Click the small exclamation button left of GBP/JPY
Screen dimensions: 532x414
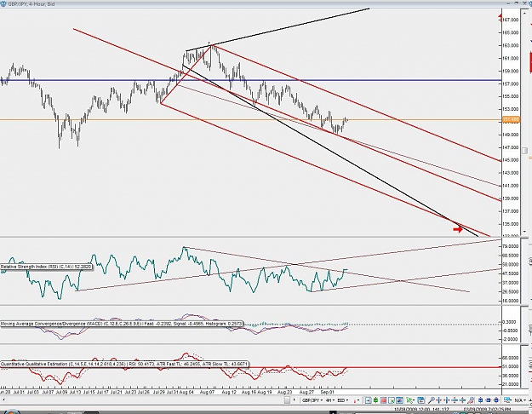pos(295,400)
